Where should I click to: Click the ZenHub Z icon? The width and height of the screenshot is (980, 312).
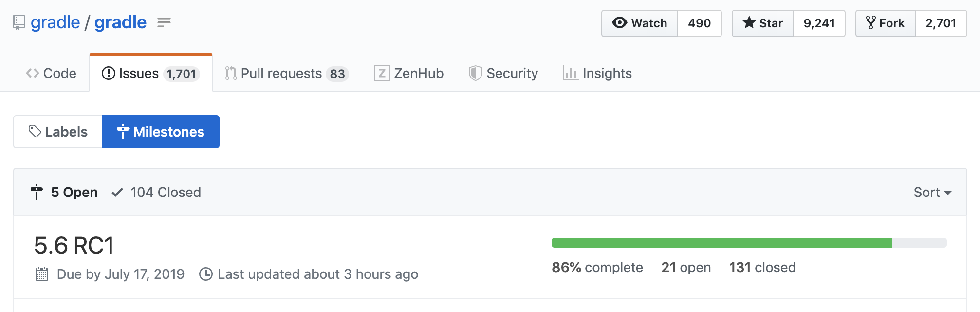click(382, 73)
